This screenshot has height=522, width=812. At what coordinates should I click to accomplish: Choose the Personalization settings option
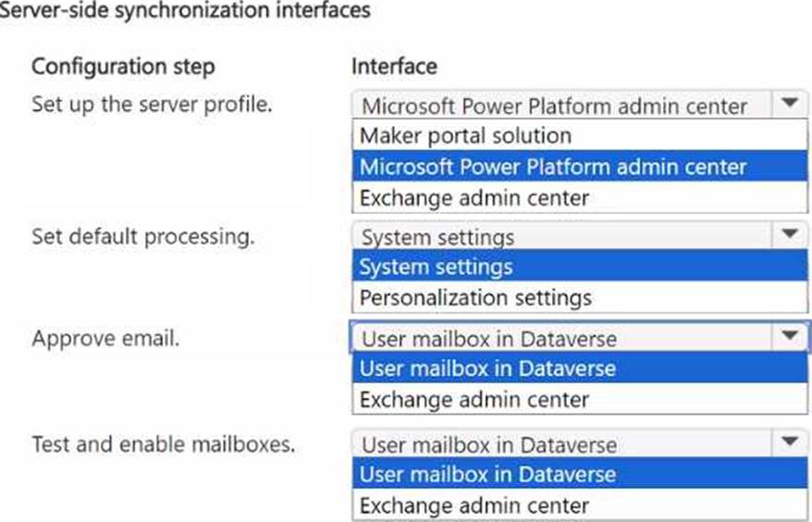click(474, 298)
